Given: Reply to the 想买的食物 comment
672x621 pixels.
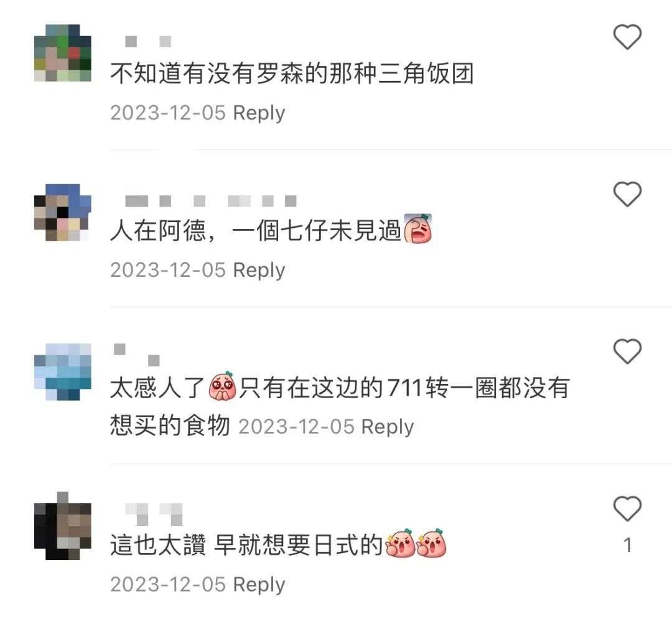Looking at the screenshot, I should (x=388, y=427).
